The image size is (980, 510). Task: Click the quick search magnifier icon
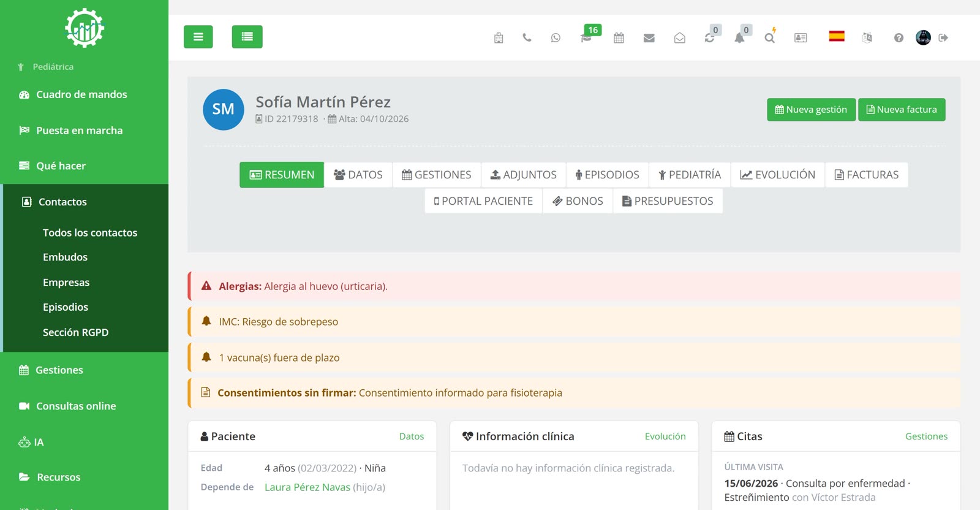769,38
